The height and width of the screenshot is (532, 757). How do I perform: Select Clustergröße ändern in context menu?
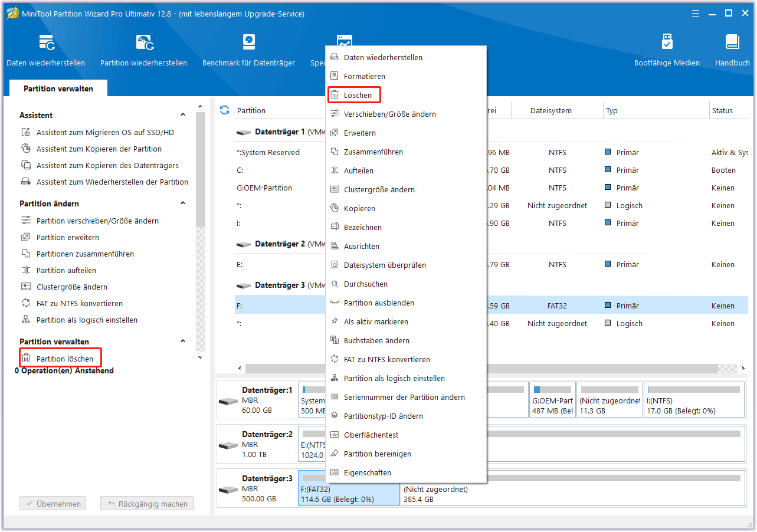pyautogui.click(x=406, y=190)
